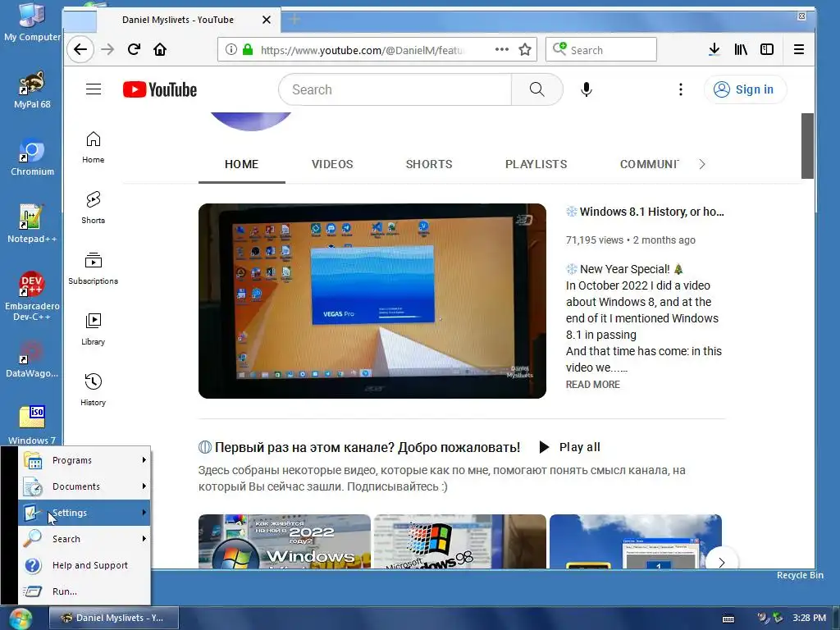Open Windows 8.1 History video title

click(645, 212)
